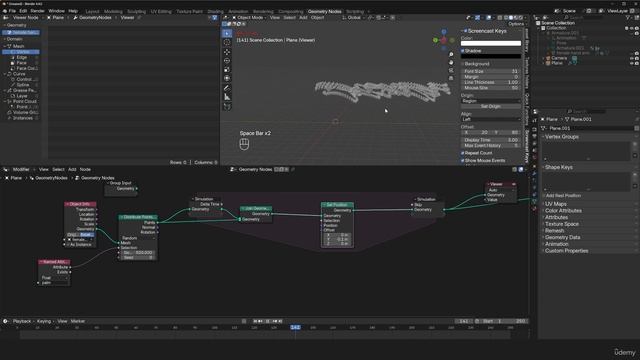Click the current frame marker 141 in timeline
The height and width of the screenshot is (360, 640).
click(295, 327)
